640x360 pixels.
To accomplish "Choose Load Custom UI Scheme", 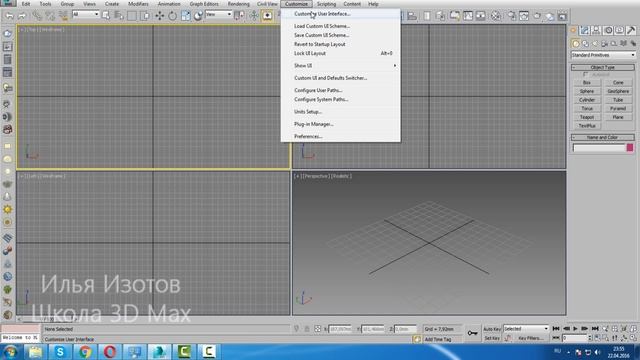I will [341, 26].
